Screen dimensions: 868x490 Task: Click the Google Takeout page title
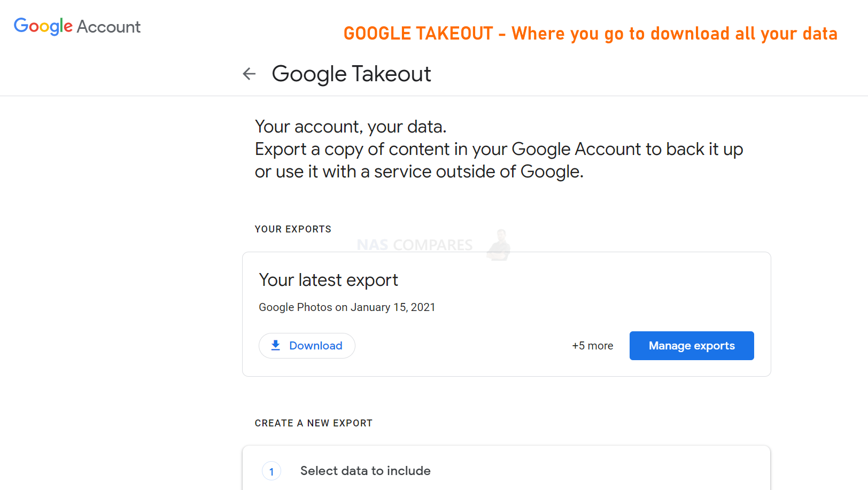(351, 74)
